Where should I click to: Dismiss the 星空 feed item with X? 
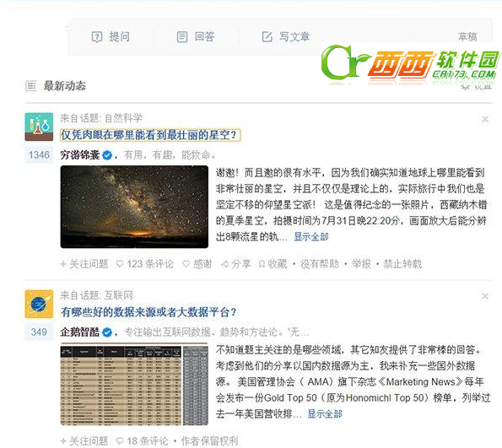(x=485, y=119)
